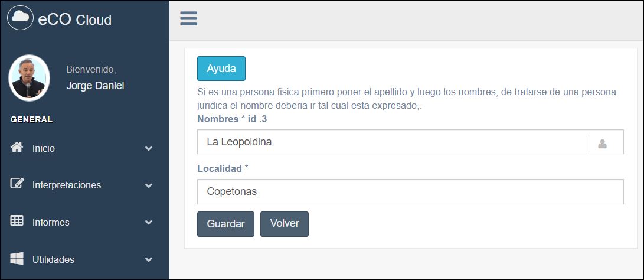Click the eCO Cloud logo icon
The height and width of the screenshot is (280, 644).
[x=20, y=18]
